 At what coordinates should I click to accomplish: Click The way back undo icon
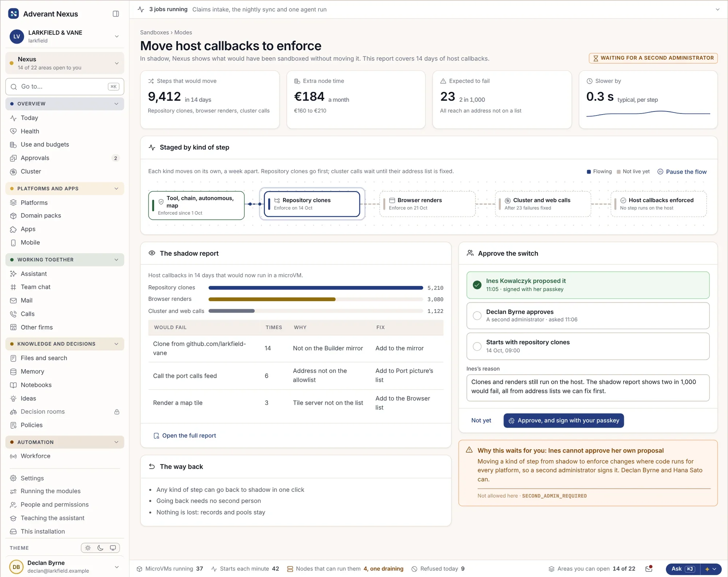[152, 466]
